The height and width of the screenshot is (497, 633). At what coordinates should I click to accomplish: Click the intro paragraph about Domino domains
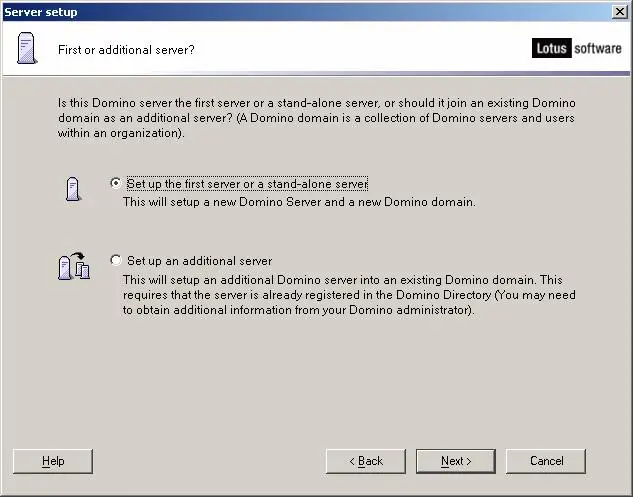coord(317,118)
